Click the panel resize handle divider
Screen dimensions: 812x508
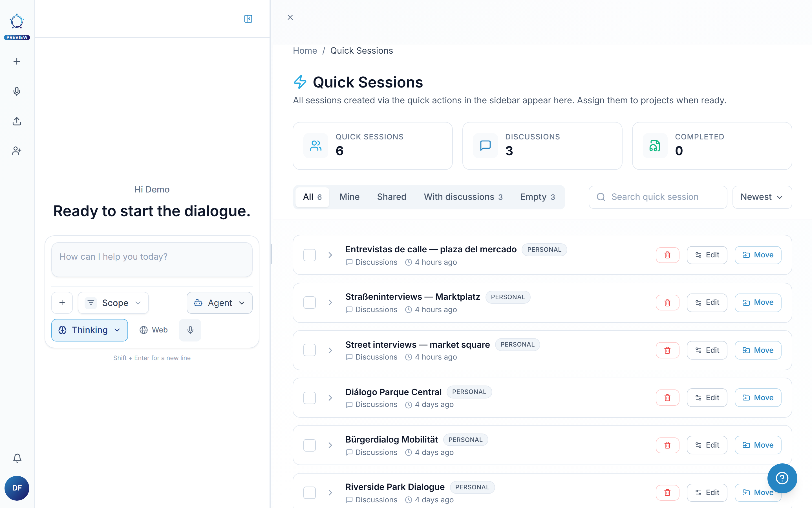click(272, 254)
